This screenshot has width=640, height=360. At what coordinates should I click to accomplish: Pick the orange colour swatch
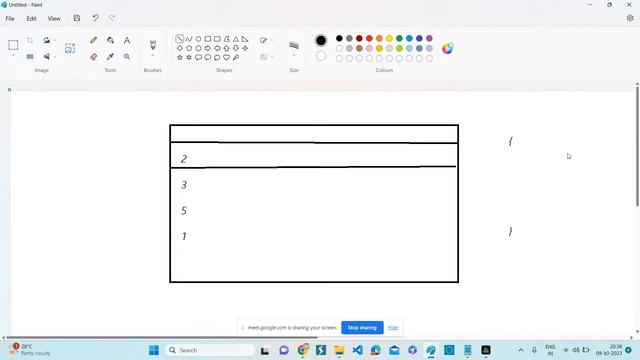coord(379,38)
